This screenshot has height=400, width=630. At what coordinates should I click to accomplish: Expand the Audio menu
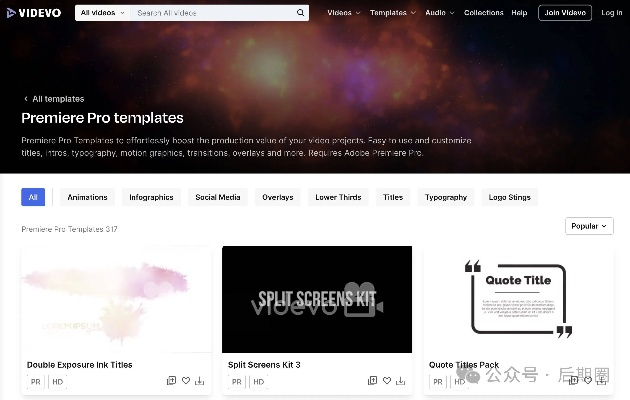(440, 13)
